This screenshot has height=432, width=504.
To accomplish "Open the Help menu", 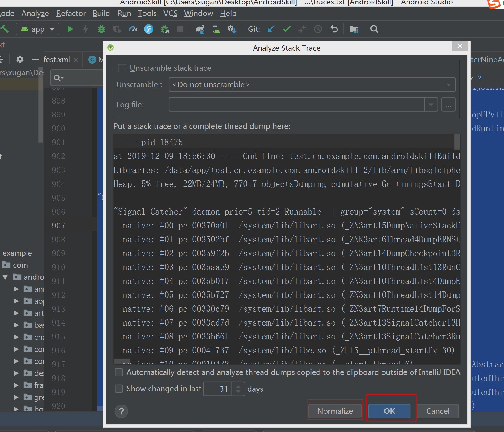I will [x=228, y=14].
